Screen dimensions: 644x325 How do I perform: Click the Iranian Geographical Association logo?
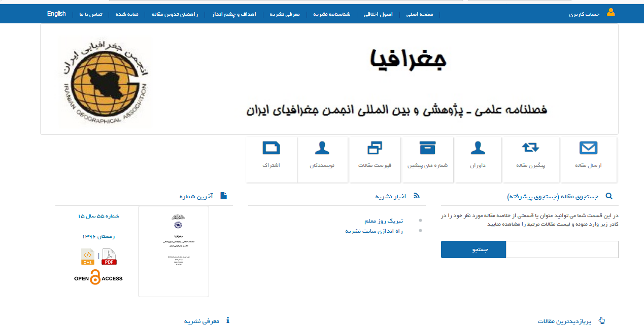[x=105, y=81]
